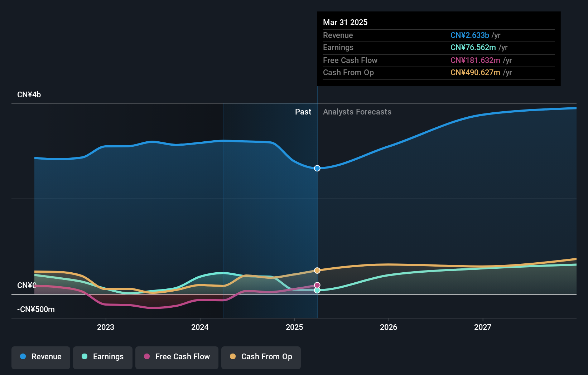Screen dimensions: 588x375
Task: Toggle the Cash From Op legend button
Action: tap(261, 357)
